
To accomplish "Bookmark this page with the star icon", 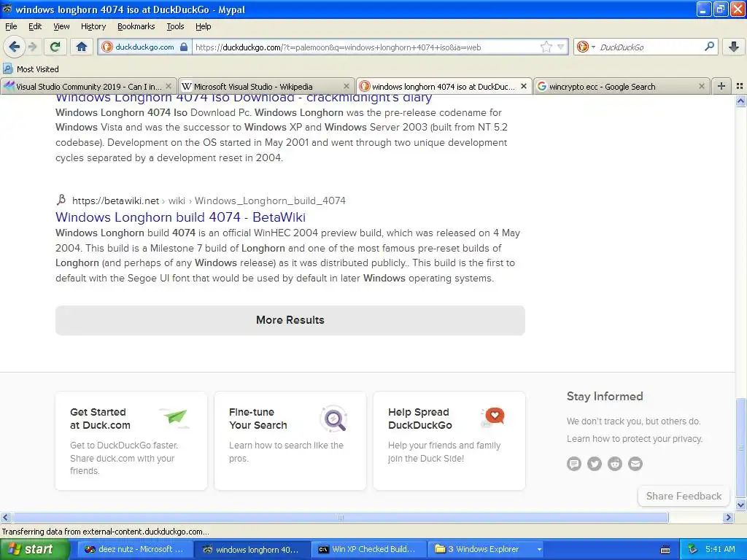I will 546,47.
